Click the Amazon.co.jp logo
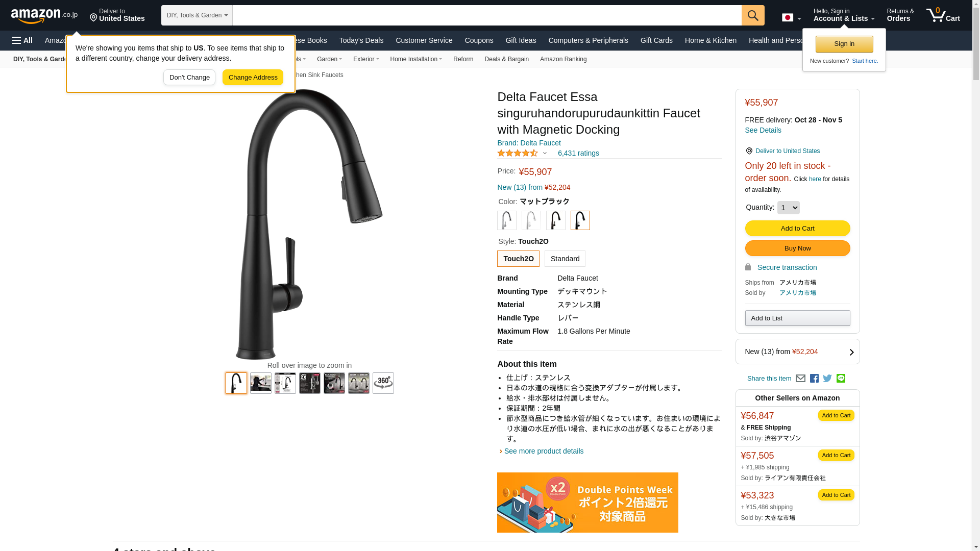The image size is (980, 551). pyautogui.click(x=44, y=16)
